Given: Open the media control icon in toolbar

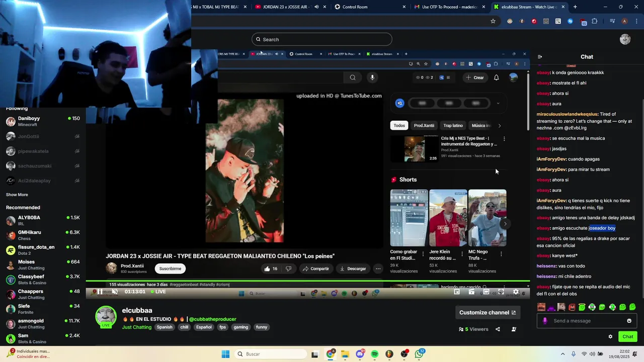Looking at the screenshot, I should (x=612, y=21).
